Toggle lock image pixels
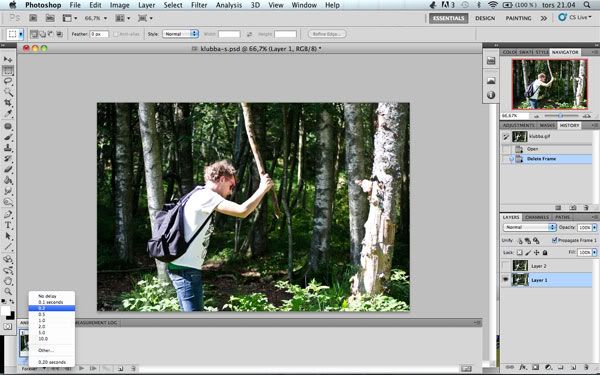600x375 pixels. pos(528,253)
